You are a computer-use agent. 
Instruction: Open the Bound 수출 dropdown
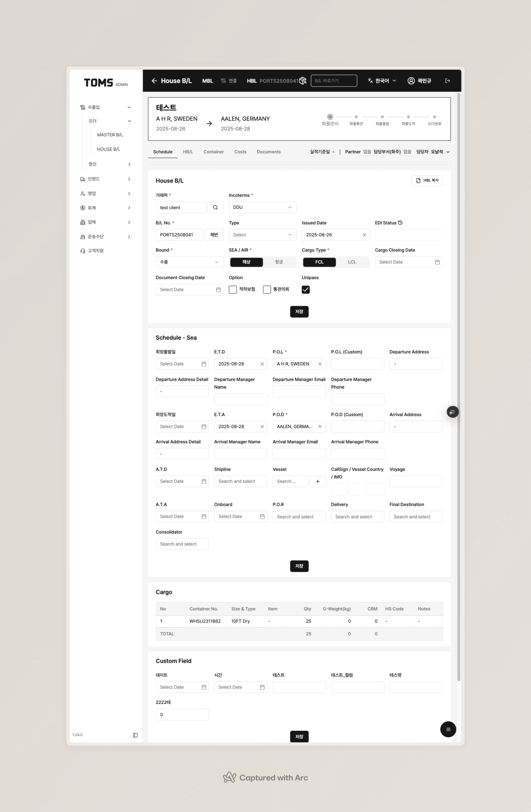pyautogui.click(x=189, y=262)
